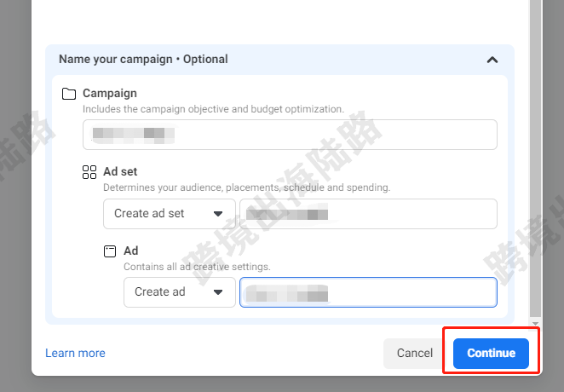The height and width of the screenshot is (392, 564).
Task: Open the Create ad set dropdown
Action: point(170,214)
